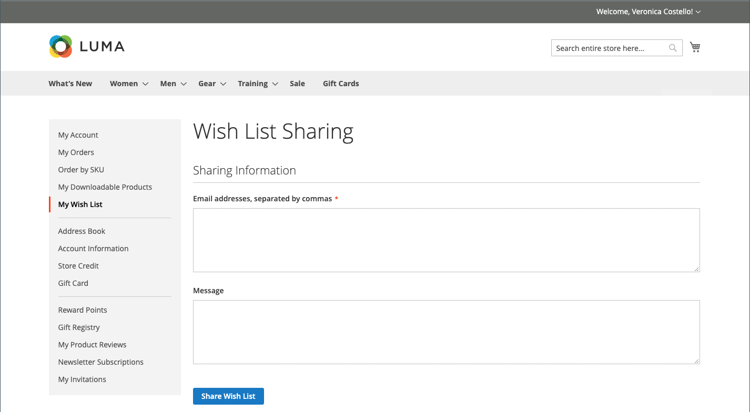
Task: Click the email addresses text area
Action: [x=446, y=240]
